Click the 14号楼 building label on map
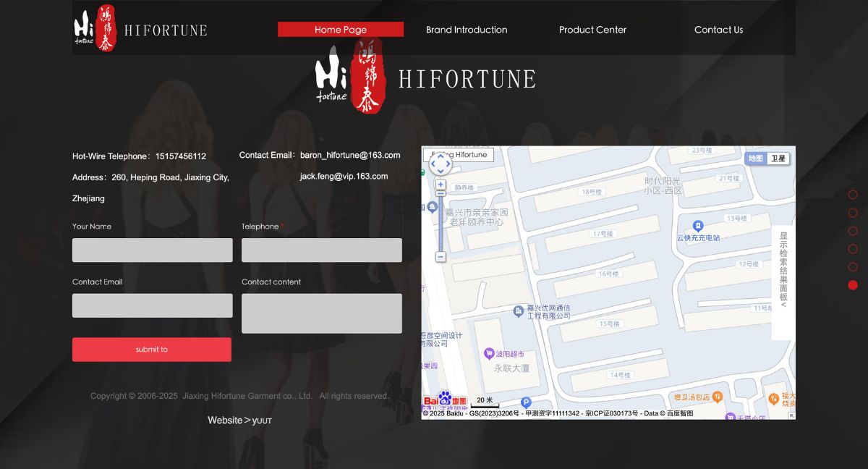The width and height of the screenshot is (868, 469). [620, 375]
